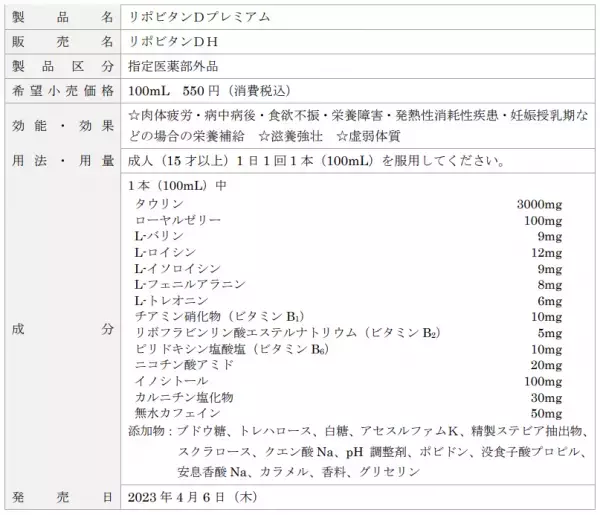Click the 用法・用量 row label
This screenshot has width=600, height=515.
click(x=60, y=161)
